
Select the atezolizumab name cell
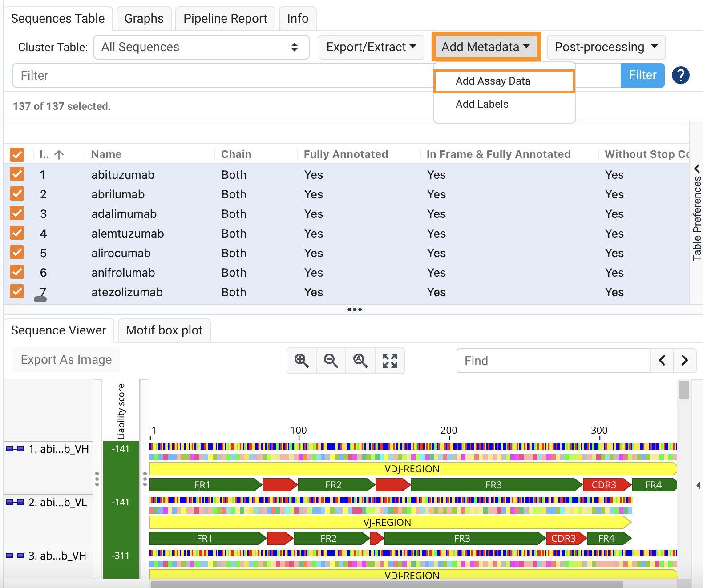(x=127, y=292)
